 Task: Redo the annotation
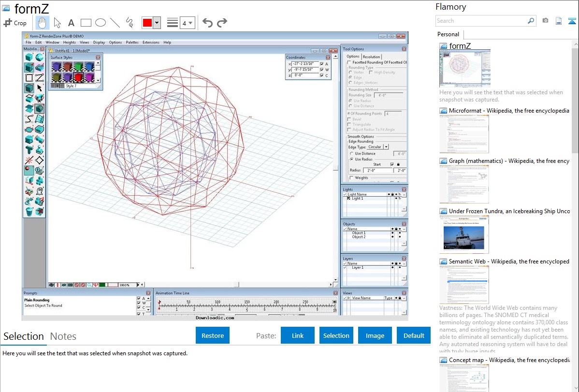[222, 23]
